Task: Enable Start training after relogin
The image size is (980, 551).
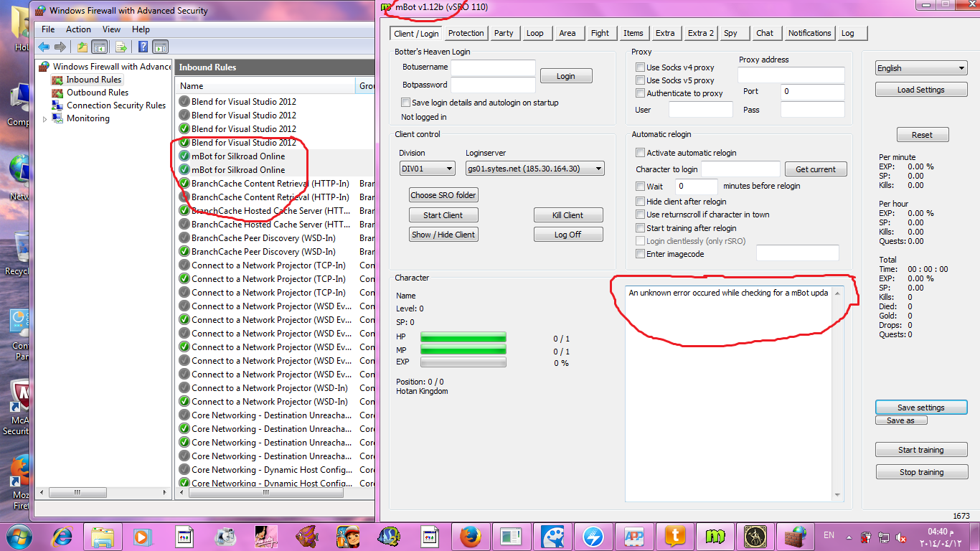Action: pos(640,228)
